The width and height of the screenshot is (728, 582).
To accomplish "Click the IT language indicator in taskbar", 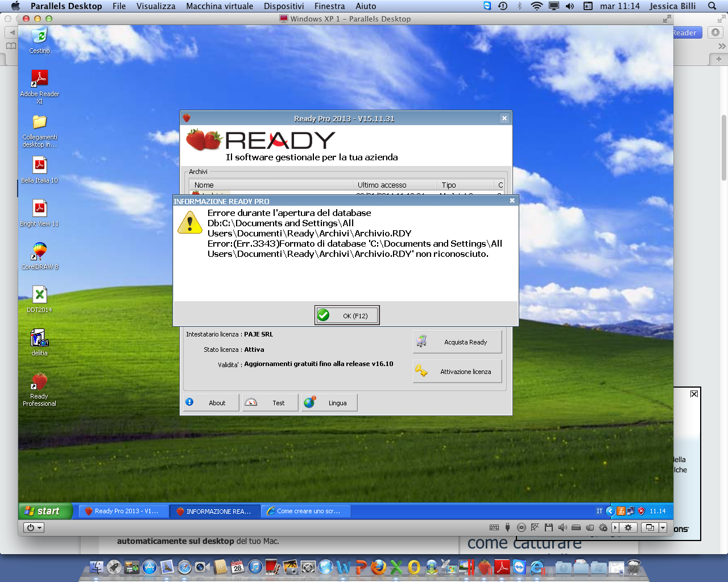I will [x=599, y=511].
